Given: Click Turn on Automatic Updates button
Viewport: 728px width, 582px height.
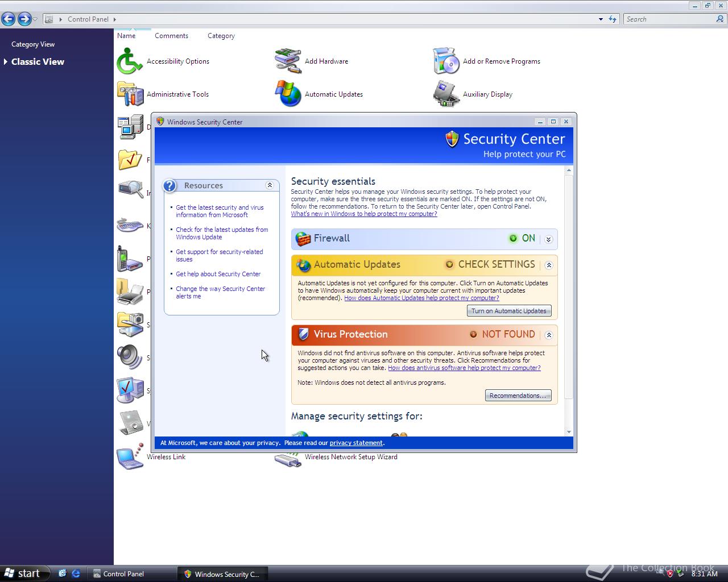Looking at the screenshot, I should click(509, 311).
